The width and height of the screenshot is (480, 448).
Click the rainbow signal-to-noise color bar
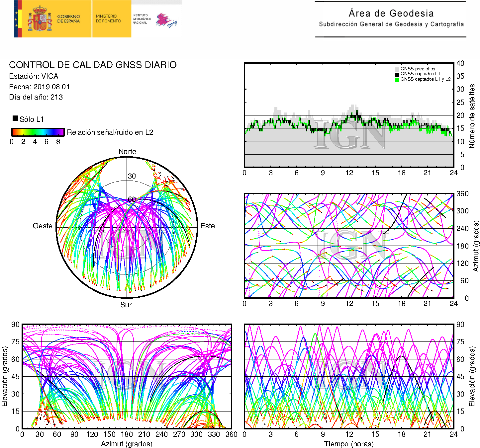[x=38, y=132]
